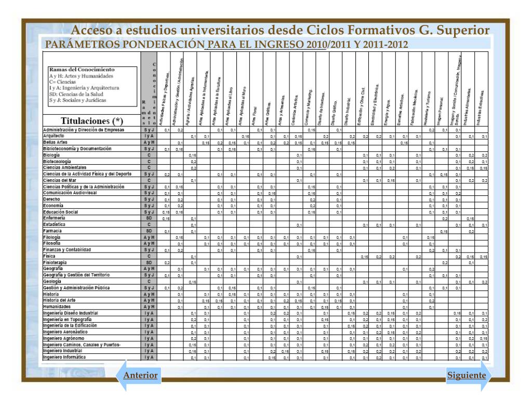Select the Fabricación Mecánica column header
The width and height of the screenshot is (532, 399).
(x=415, y=107)
